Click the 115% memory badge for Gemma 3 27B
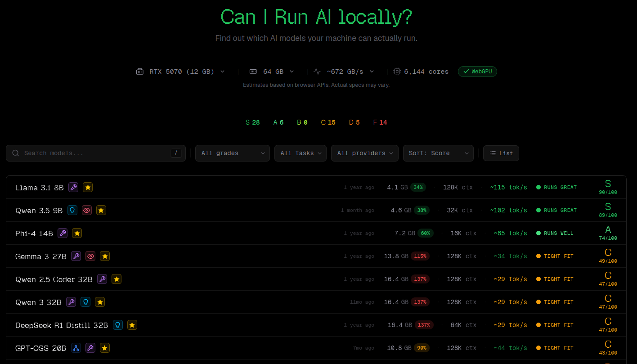Screen dimensions: 637x364 420,256
